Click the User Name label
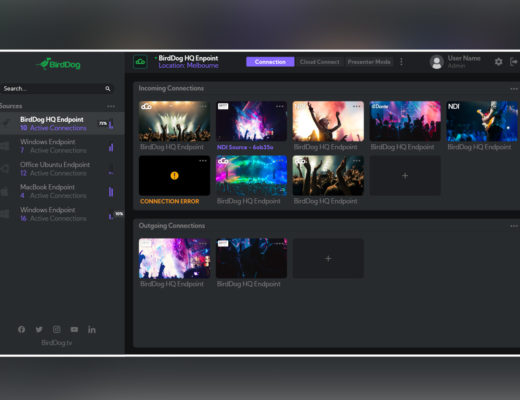This screenshot has width=520, height=400. click(x=464, y=58)
